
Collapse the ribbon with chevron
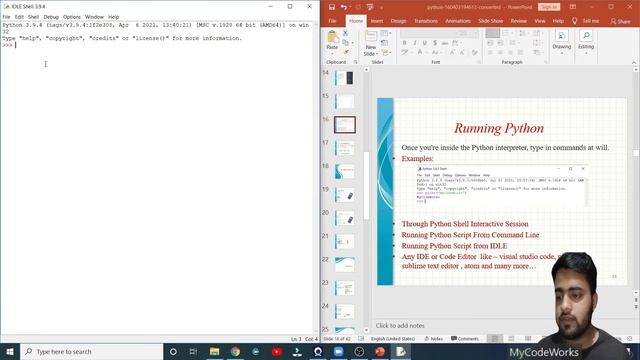point(634,62)
